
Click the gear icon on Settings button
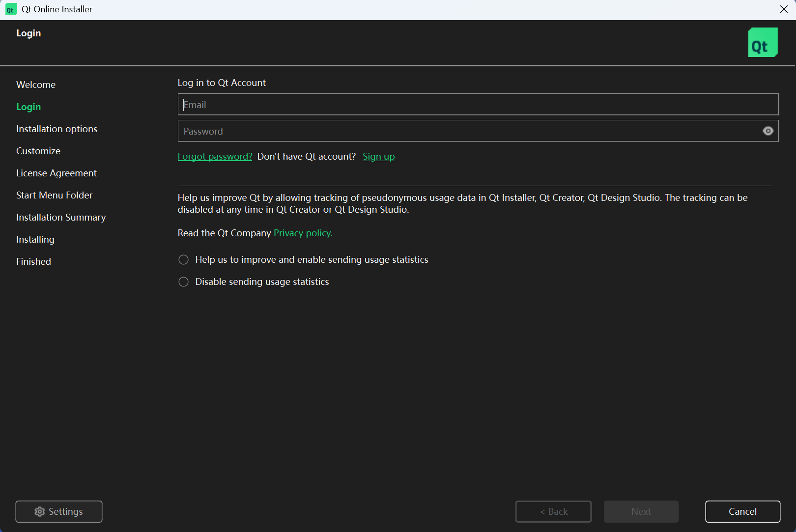point(40,512)
